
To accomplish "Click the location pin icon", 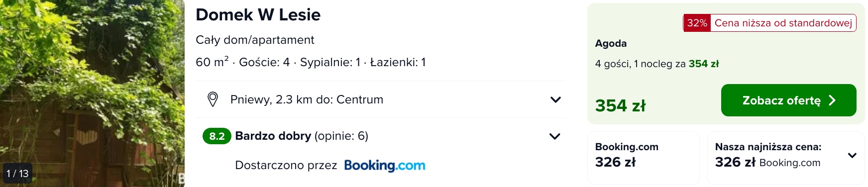I will click(x=213, y=99).
